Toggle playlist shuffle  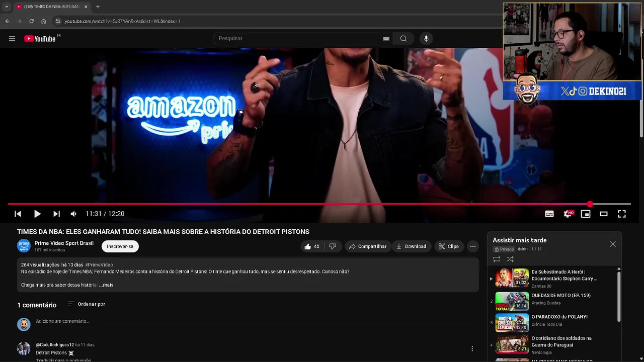(510, 259)
